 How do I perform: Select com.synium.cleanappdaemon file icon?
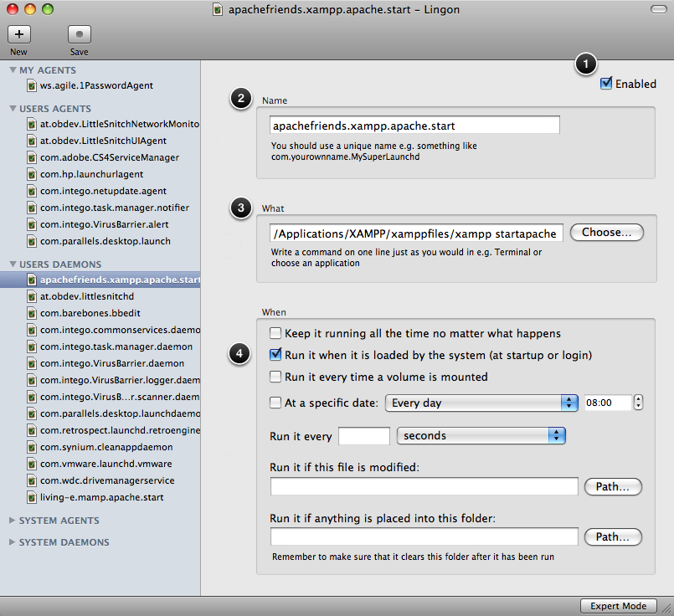31,448
